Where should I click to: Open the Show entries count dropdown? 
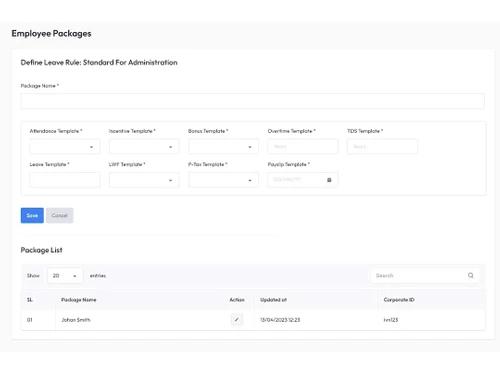click(65, 276)
